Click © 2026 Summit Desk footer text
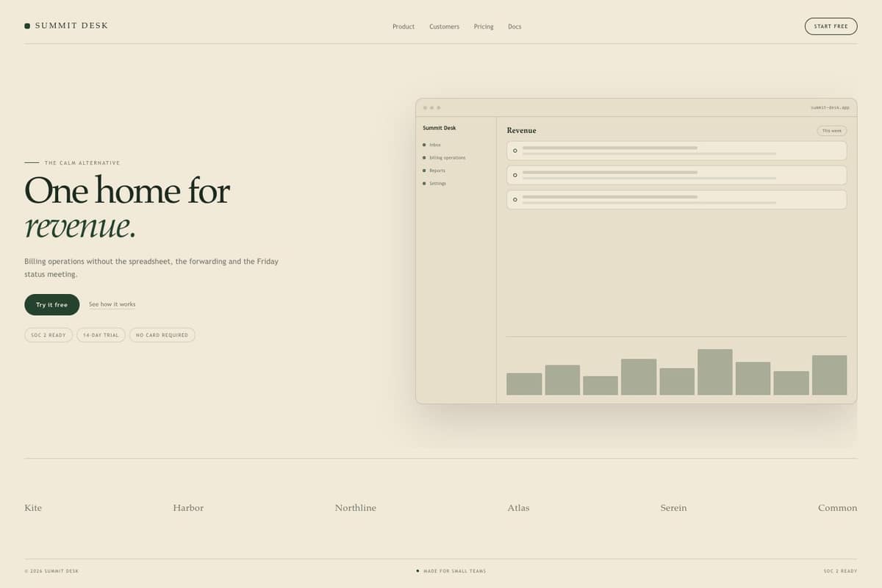 click(x=51, y=571)
